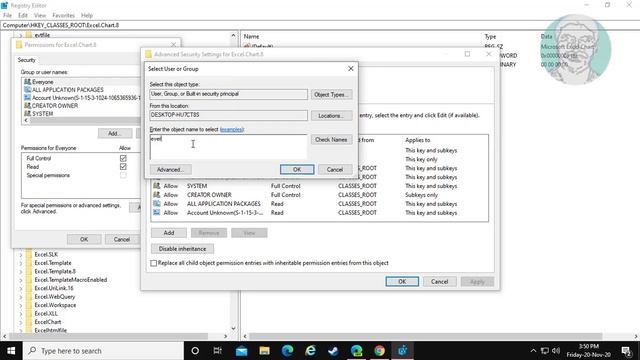The height and width of the screenshot is (360, 640).
Task: Open Mail app from taskbar
Action: click(241, 351)
